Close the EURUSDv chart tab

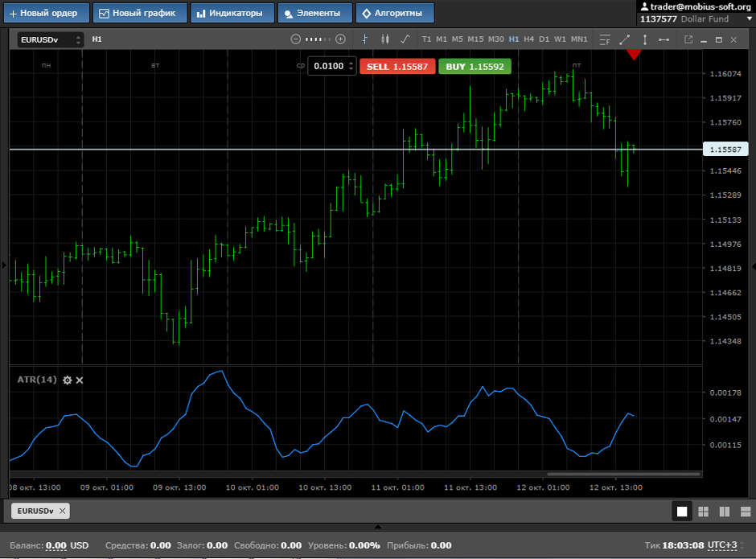point(62,511)
